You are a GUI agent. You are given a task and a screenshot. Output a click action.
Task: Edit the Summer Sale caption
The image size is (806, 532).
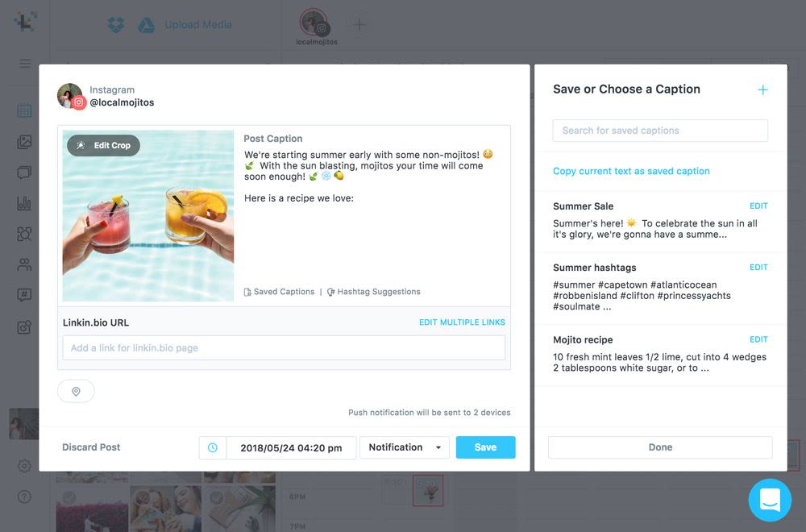pos(758,206)
